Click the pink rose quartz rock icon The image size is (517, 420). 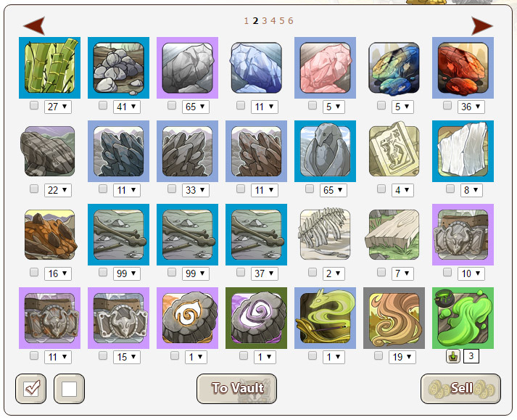[325, 67]
